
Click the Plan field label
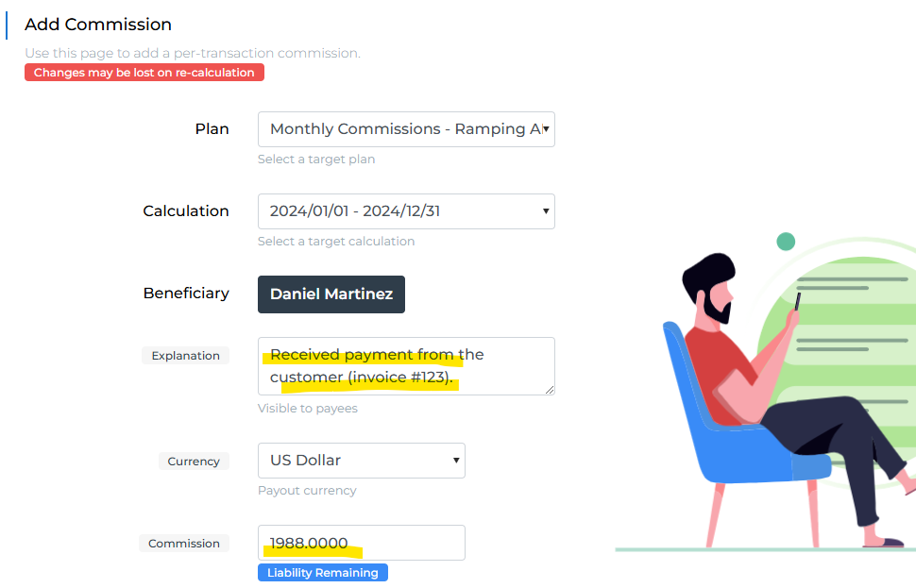[212, 129]
